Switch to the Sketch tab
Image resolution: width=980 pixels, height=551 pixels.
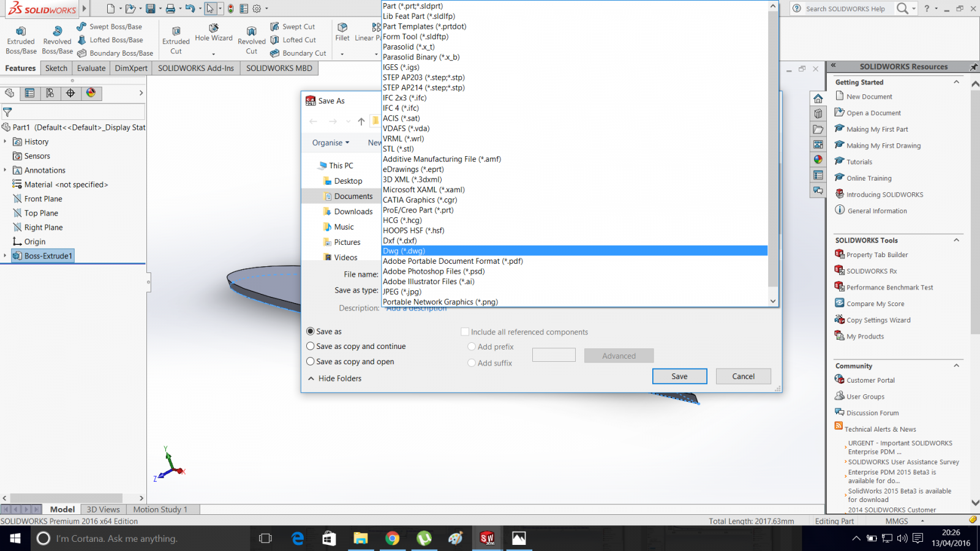56,68
